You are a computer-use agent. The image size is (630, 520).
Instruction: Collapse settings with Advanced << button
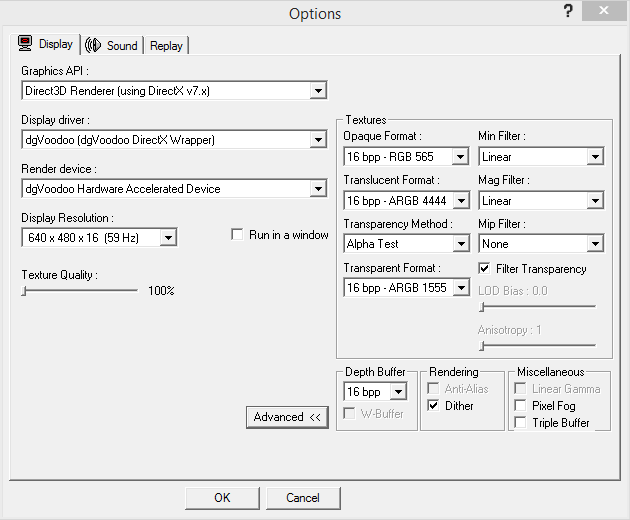tap(287, 417)
